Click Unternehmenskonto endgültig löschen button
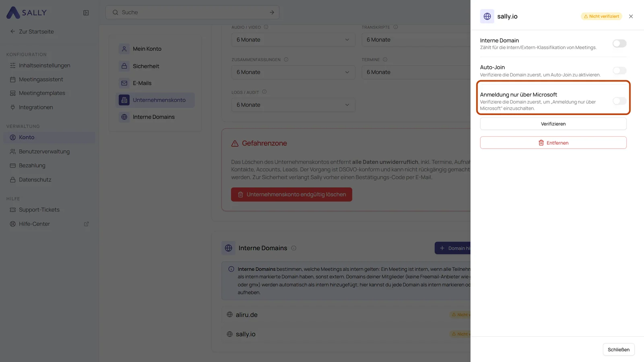Image resolution: width=644 pixels, height=362 pixels. click(x=291, y=195)
